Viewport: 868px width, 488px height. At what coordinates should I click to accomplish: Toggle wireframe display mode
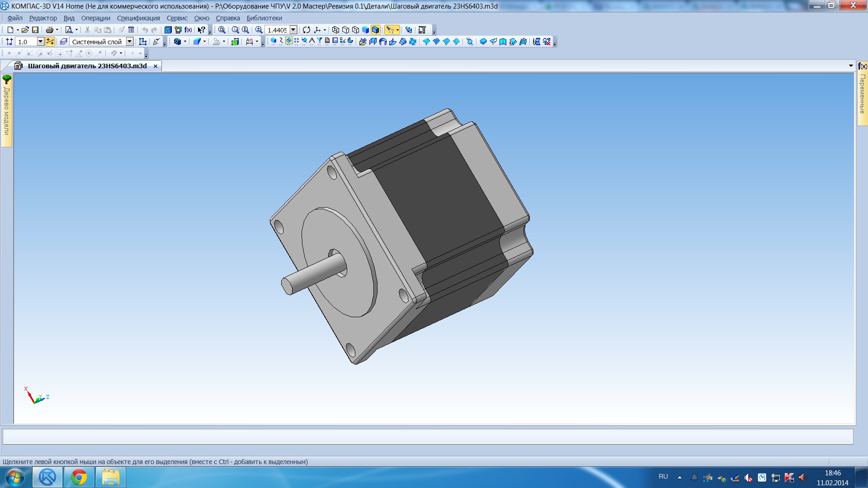click(x=335, y=30)
